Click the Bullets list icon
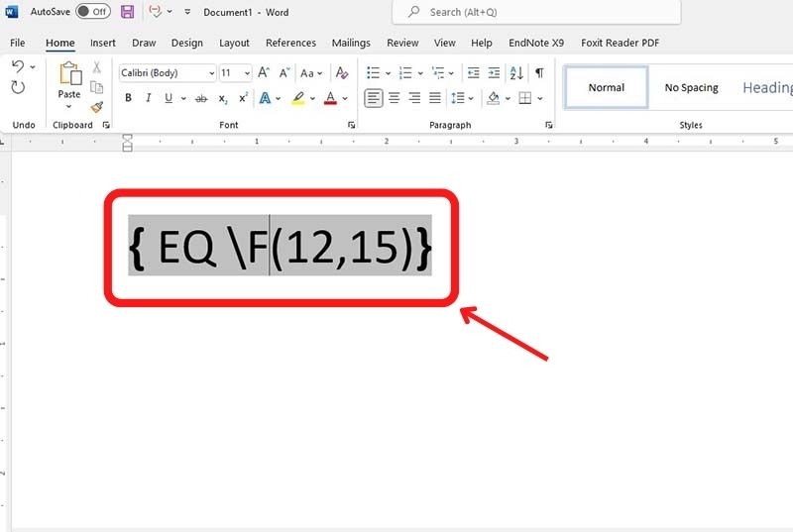 click(374, 72)
